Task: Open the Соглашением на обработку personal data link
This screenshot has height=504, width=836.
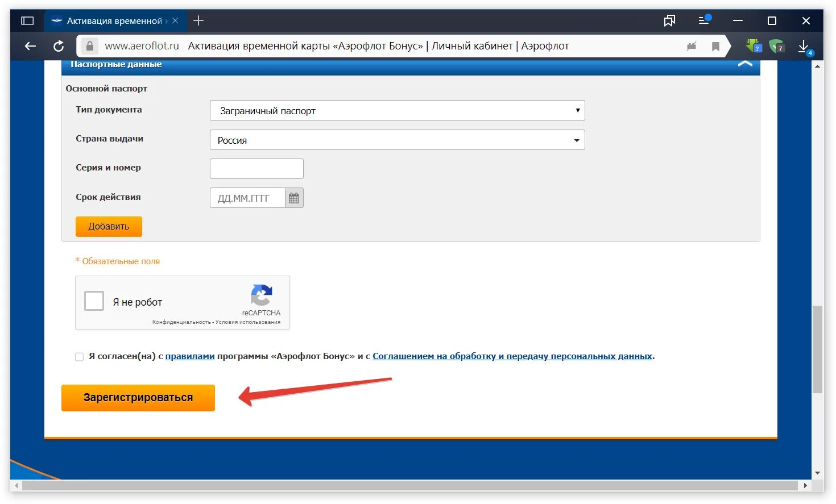Action: (512, 356)
